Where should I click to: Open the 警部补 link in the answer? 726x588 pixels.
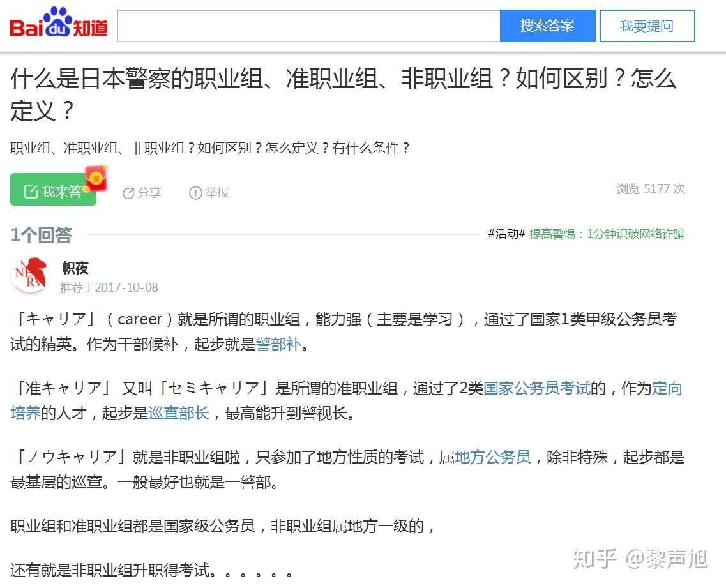tap(278, 344)
